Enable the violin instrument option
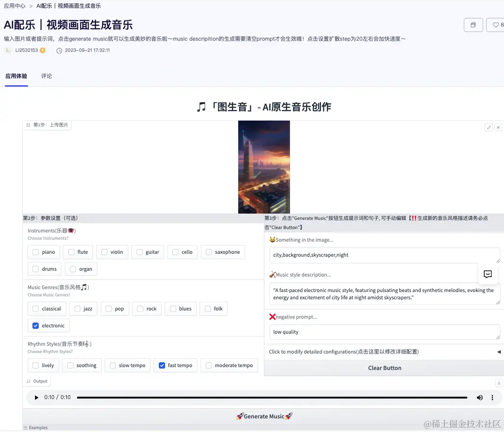The height and width of the screenshot is (432, 504). click(105, 252)
